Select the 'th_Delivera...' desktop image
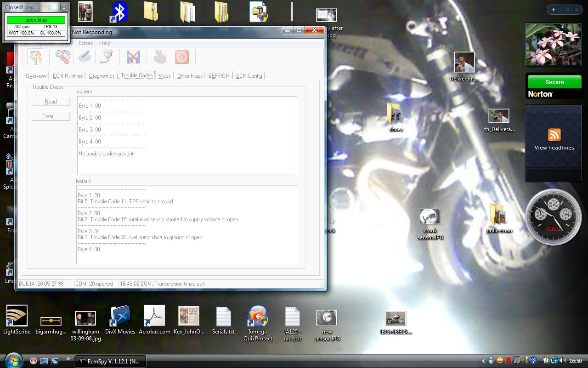 click(x=499, y=121)
